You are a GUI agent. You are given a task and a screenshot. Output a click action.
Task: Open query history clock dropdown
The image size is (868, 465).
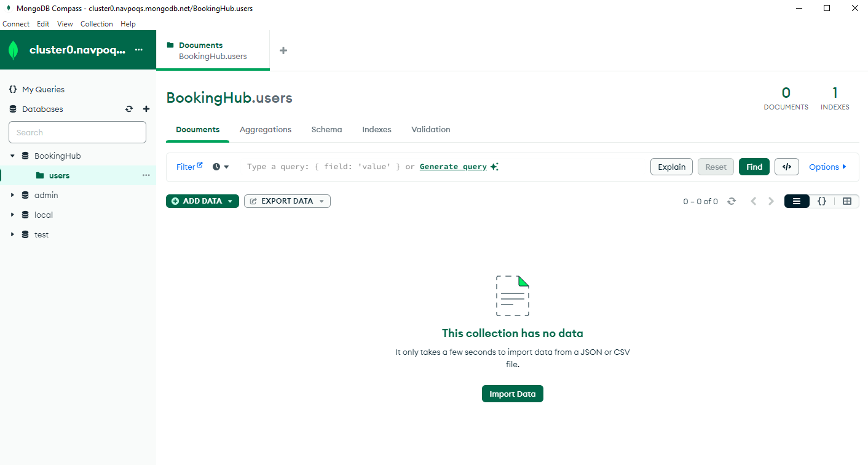click(x=221, y=167)
